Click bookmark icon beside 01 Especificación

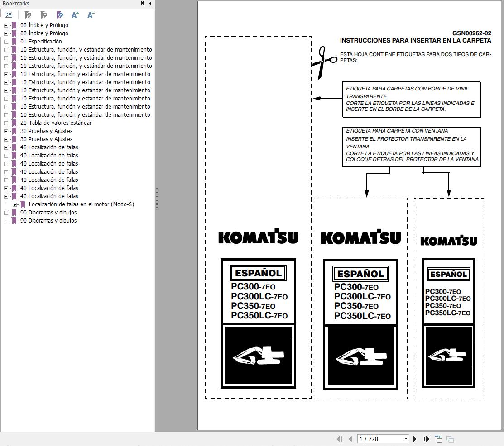click(x=14, y=42)
